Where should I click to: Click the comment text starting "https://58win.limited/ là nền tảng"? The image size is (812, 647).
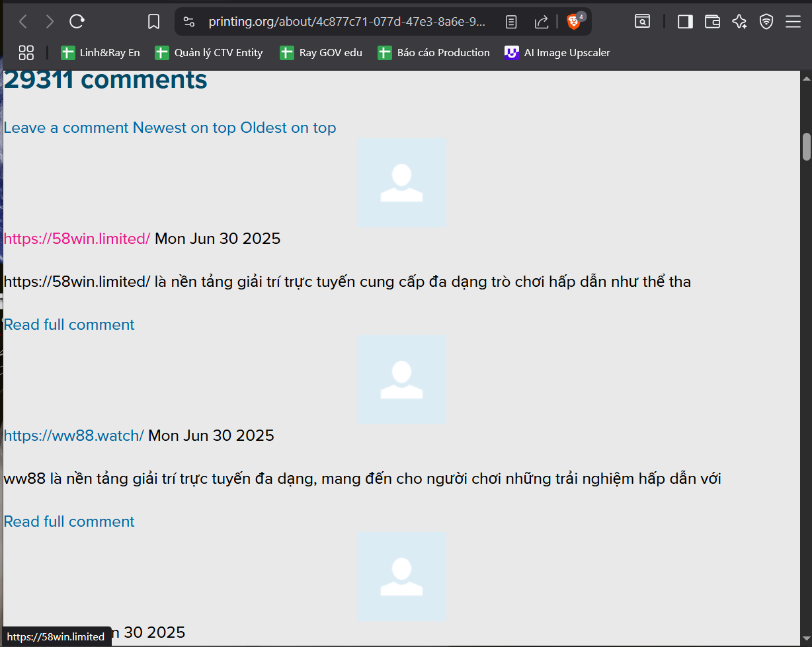pyautogui.click(x=348, y=282)
